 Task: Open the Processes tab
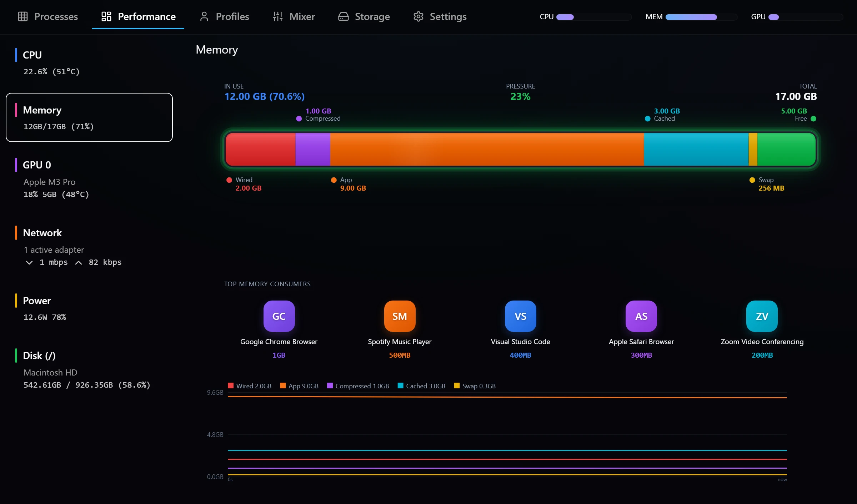point(48,16)
